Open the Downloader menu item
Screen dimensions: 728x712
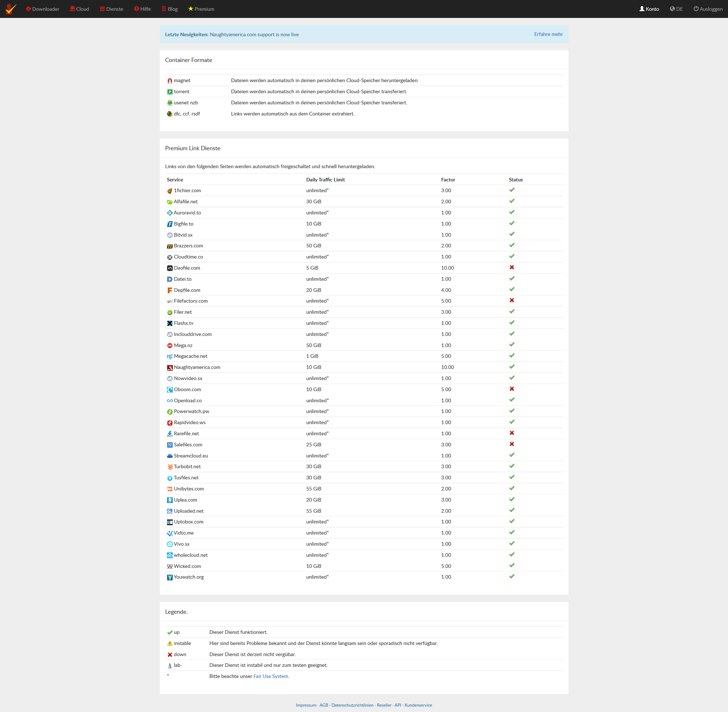click(x=42, y=9)
